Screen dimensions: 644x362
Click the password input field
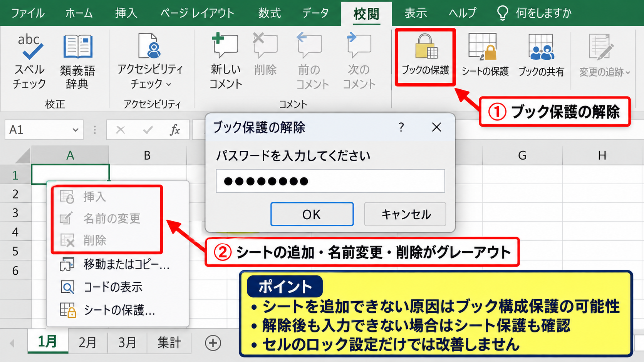(x=330, y=181)
